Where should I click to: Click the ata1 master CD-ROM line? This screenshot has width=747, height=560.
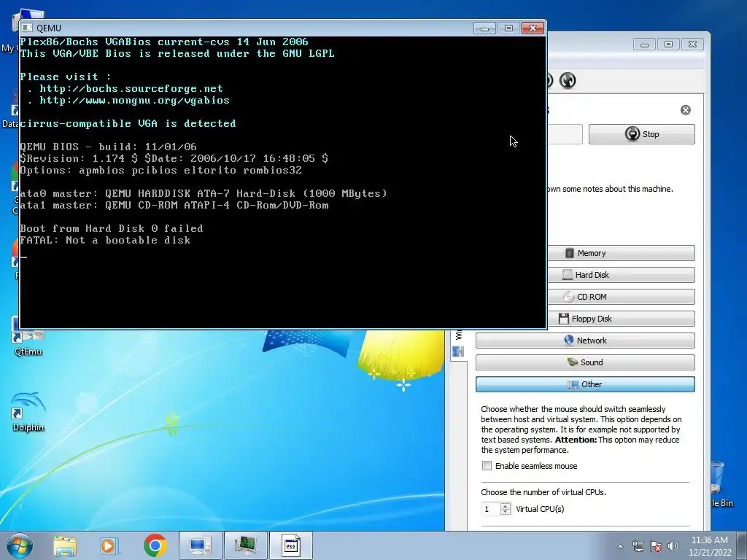point(174,205)
